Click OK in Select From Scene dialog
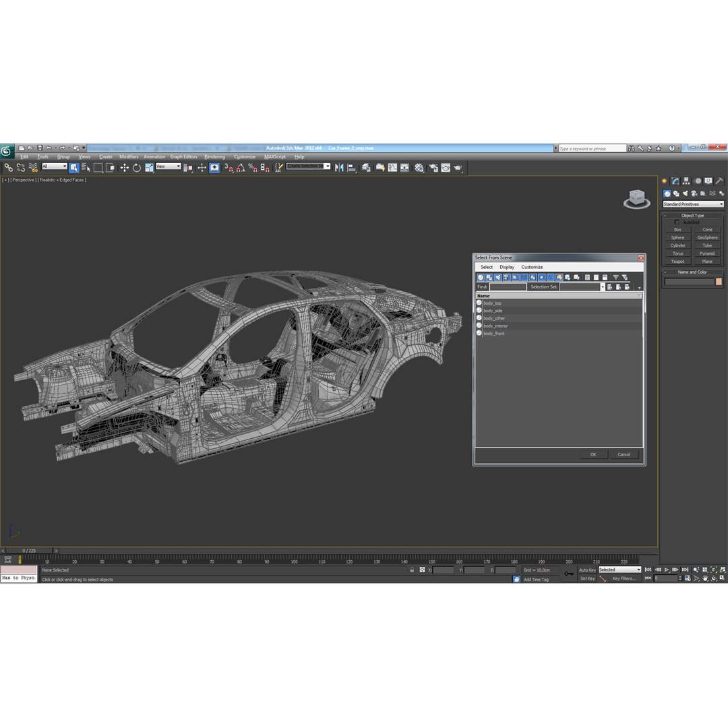728x728 pixels. point(593,454)
